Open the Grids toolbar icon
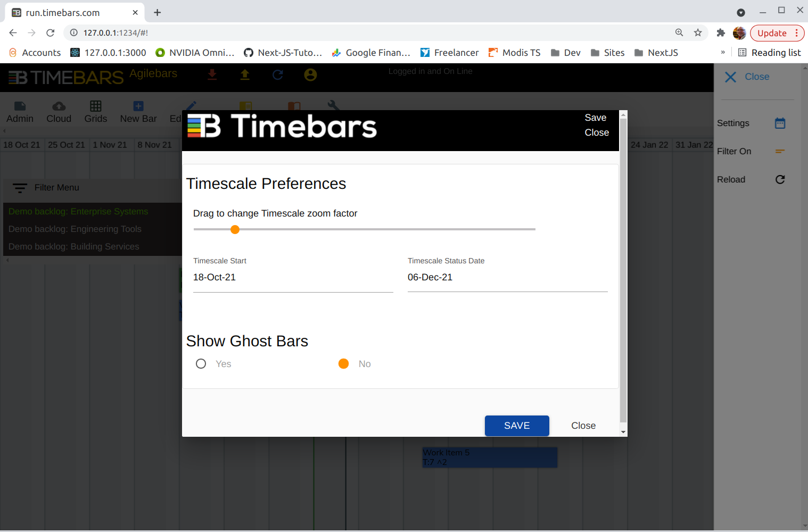Viewport: 808px width, 532px height. click(96, 111)
